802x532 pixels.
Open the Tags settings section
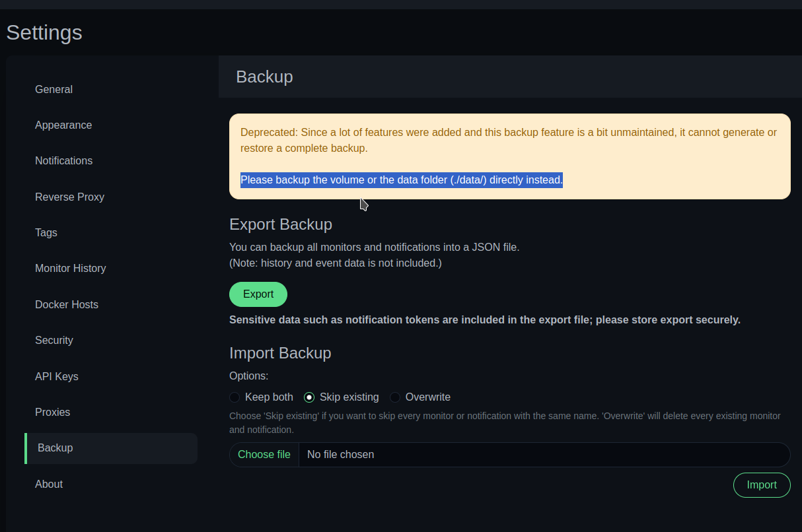pos(46,232)
